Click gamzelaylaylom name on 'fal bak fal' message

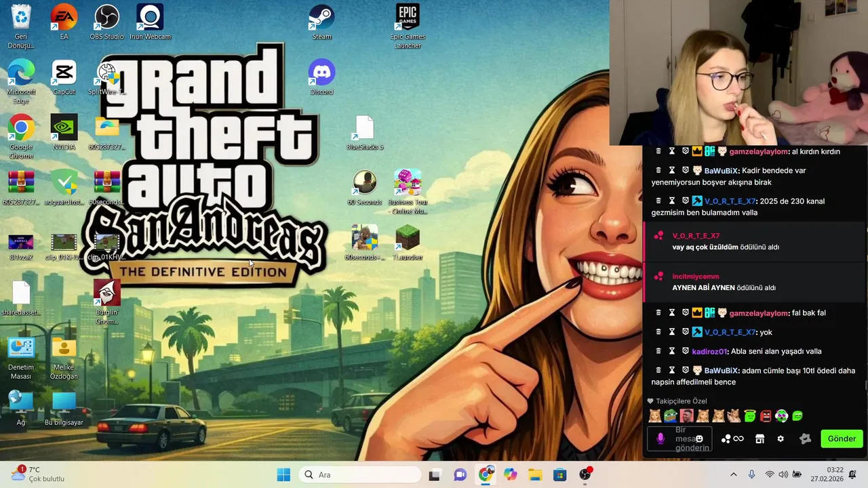tap(758, 313)
